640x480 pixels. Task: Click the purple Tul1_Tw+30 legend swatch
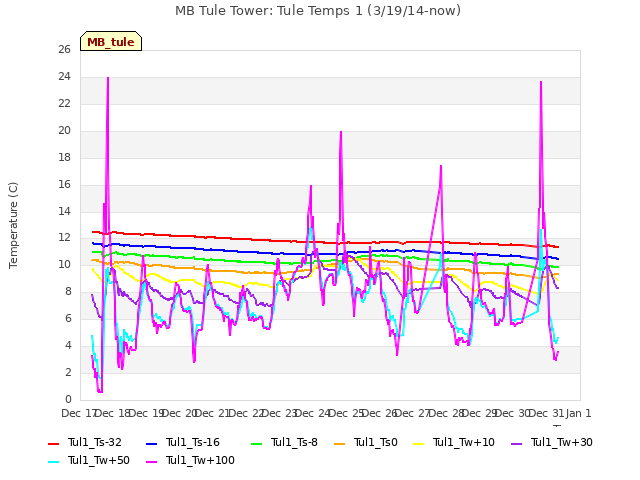[516, 443]
